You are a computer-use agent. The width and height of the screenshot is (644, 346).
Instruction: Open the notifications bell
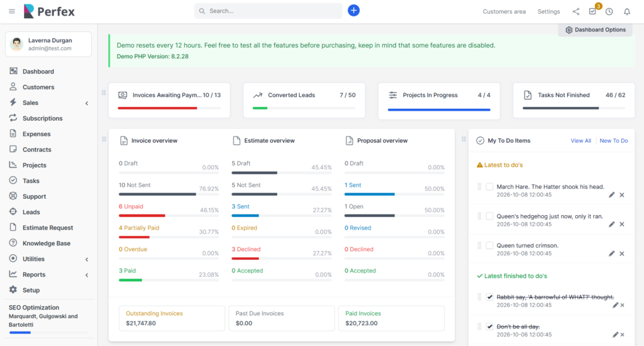pyautogui.click(x=627, y=11)
